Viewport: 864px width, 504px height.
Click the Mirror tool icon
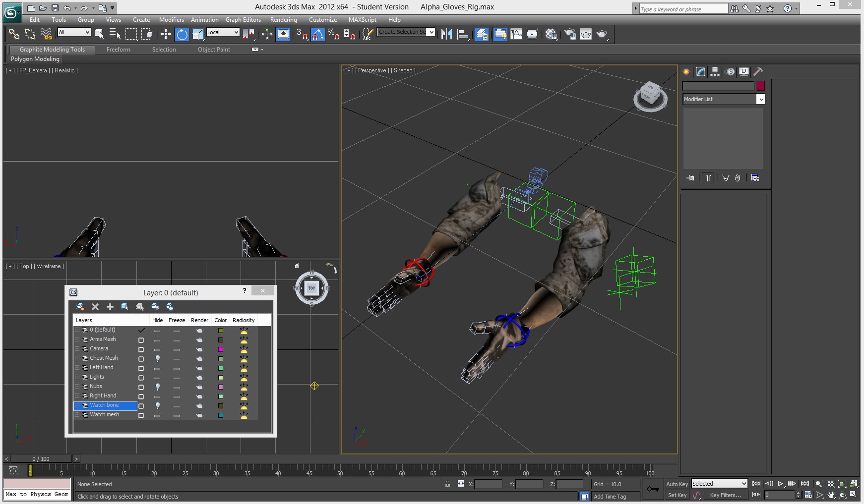point(446,34)
